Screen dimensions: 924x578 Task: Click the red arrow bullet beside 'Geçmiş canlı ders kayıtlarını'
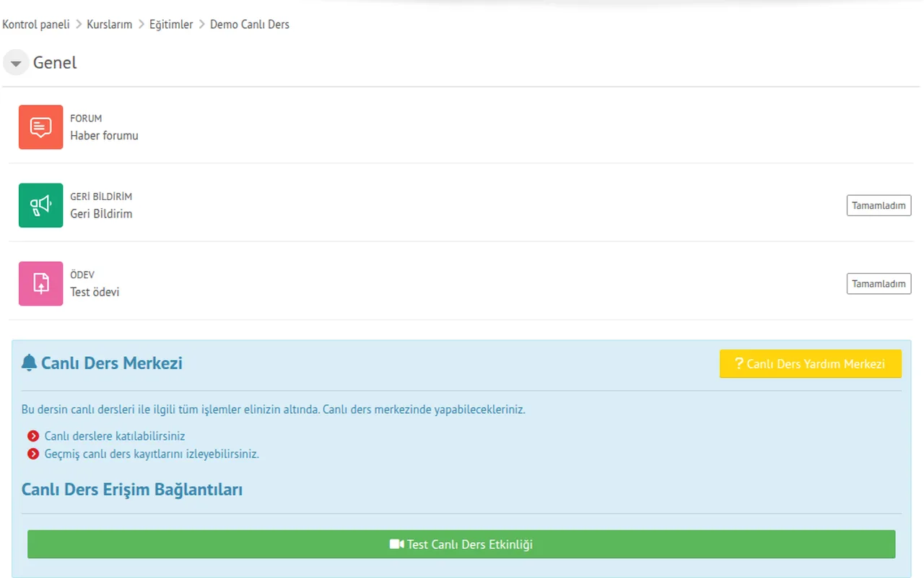click(x=32, y=454)
